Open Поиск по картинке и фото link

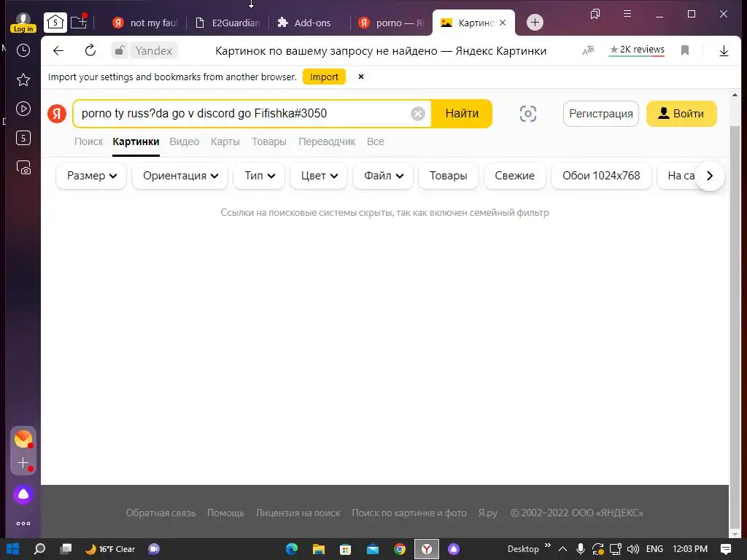coord(409,513)
